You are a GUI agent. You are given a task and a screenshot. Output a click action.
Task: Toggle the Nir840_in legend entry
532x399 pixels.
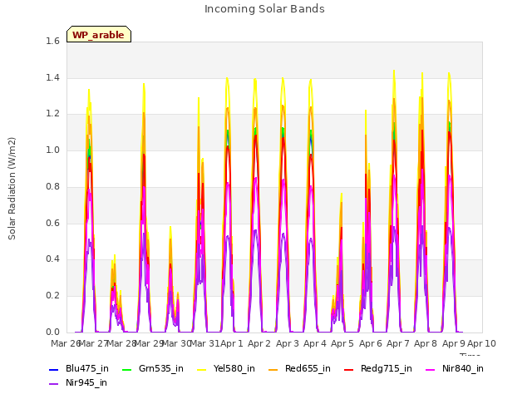pos(455,369)
